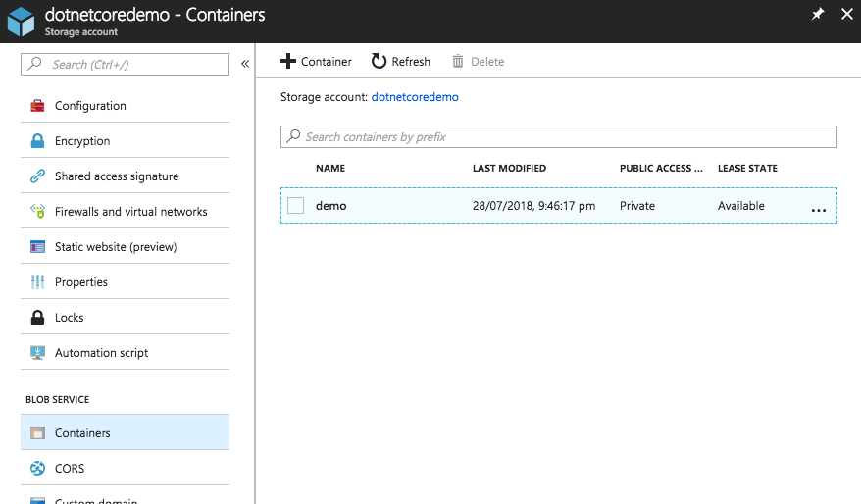The height and width of the screenshot is (504, 861).
Task: Open Locks page
Action: (x=125, y=318)
